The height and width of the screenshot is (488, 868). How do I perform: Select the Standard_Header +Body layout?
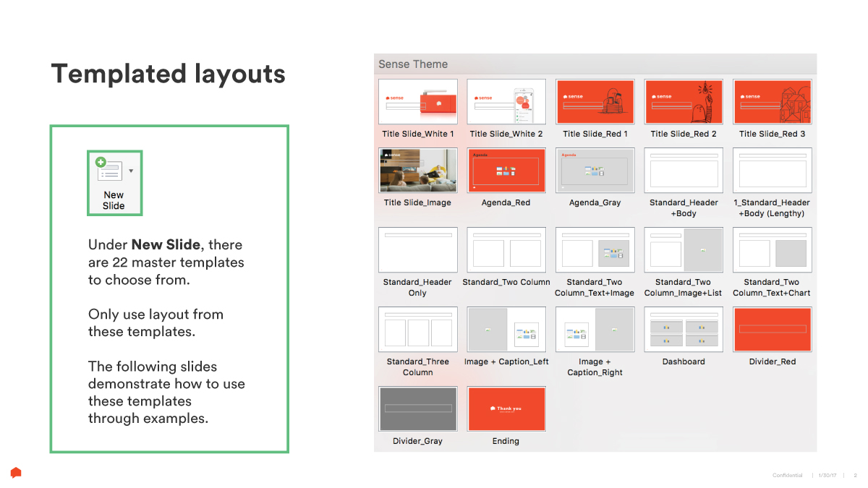(x=684, y=171)
